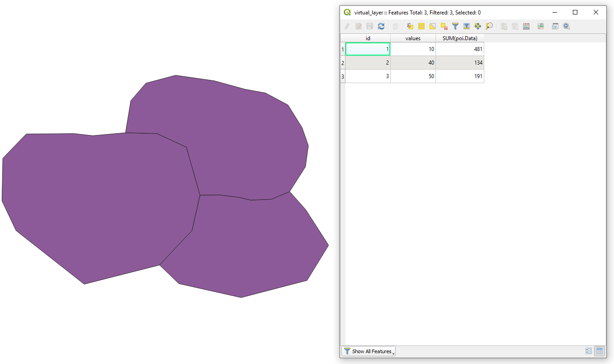Image resolution: width=614 pixels, height=364 pixels.
Task: Zoom map to selected rows
Action: [x=489, y=26]
